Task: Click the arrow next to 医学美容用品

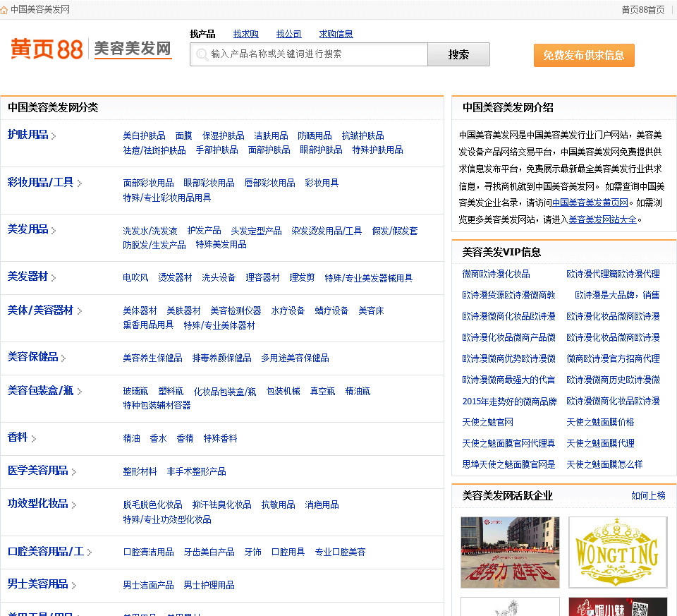Action: (74, 472)
